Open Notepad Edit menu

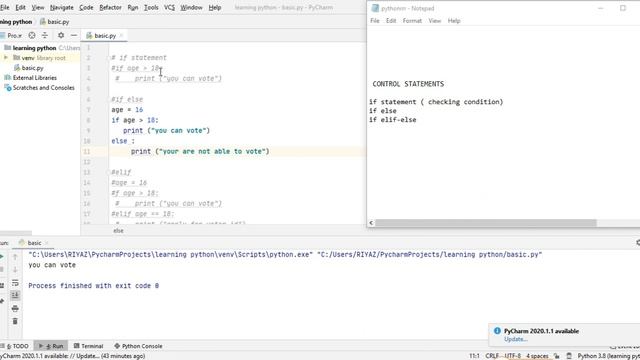coord(391,20)
